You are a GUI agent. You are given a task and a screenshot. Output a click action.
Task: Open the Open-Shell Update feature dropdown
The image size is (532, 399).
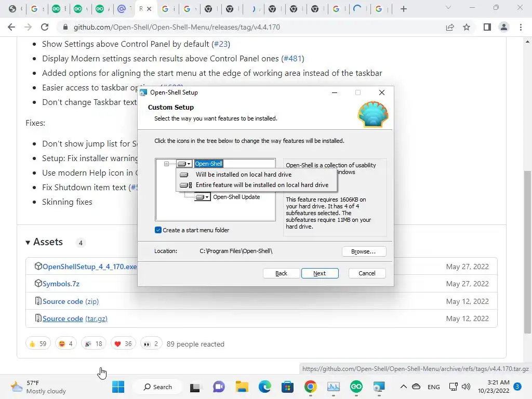pyautogui.click(x=203, y=197)
